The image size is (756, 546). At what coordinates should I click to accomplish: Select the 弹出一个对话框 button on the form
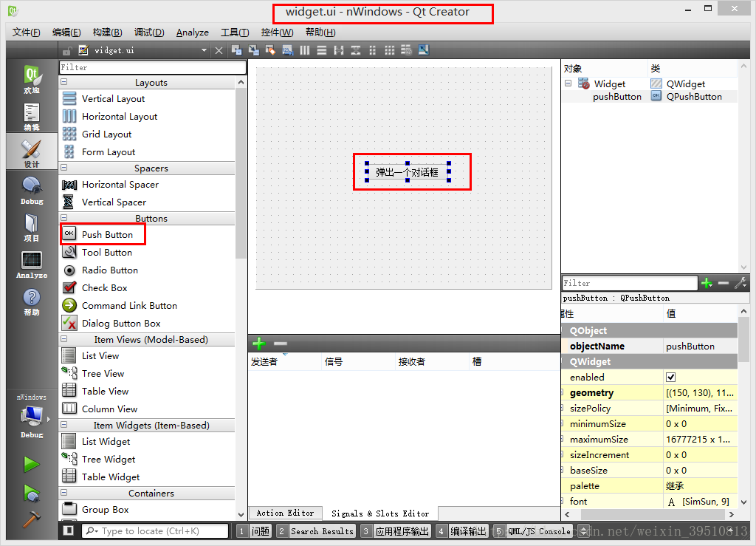tap(408, 172)
